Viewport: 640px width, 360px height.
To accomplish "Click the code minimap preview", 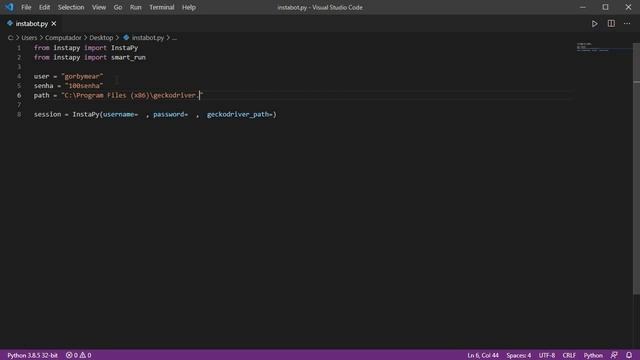I will (604, 47).
